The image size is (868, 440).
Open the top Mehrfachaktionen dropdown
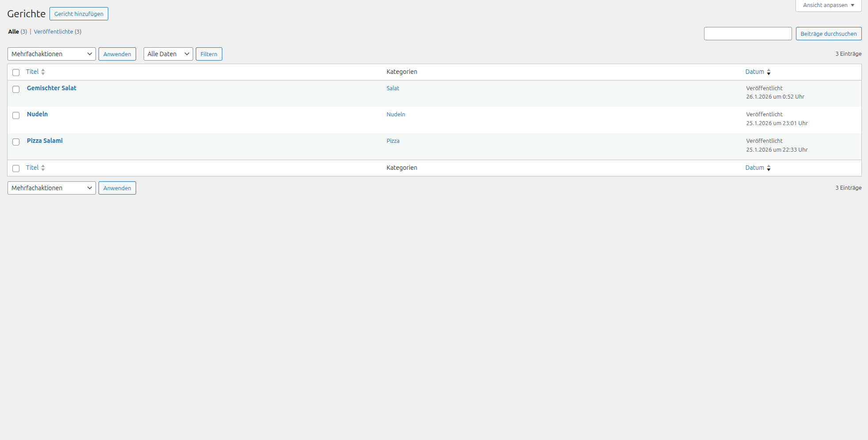click(51, 54)
